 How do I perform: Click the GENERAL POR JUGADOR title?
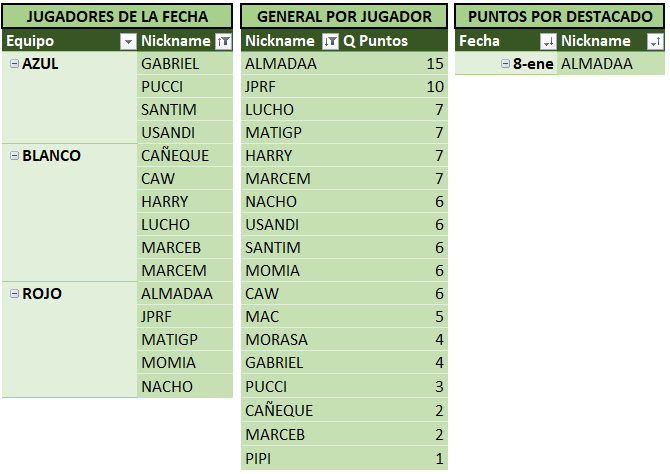pyautogui.click(x=344, y=16)
